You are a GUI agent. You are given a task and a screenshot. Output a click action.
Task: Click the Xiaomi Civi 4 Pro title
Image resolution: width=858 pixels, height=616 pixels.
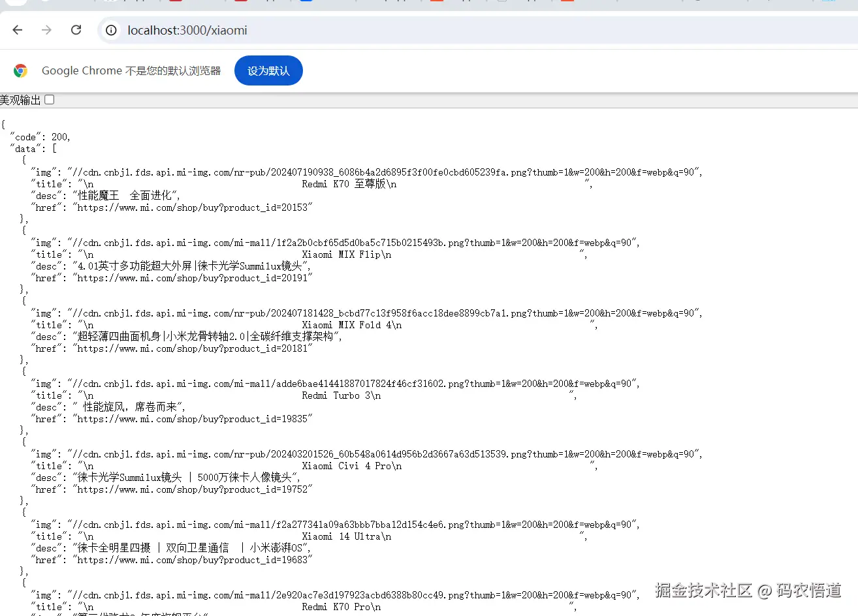click(x=347, y=466)
